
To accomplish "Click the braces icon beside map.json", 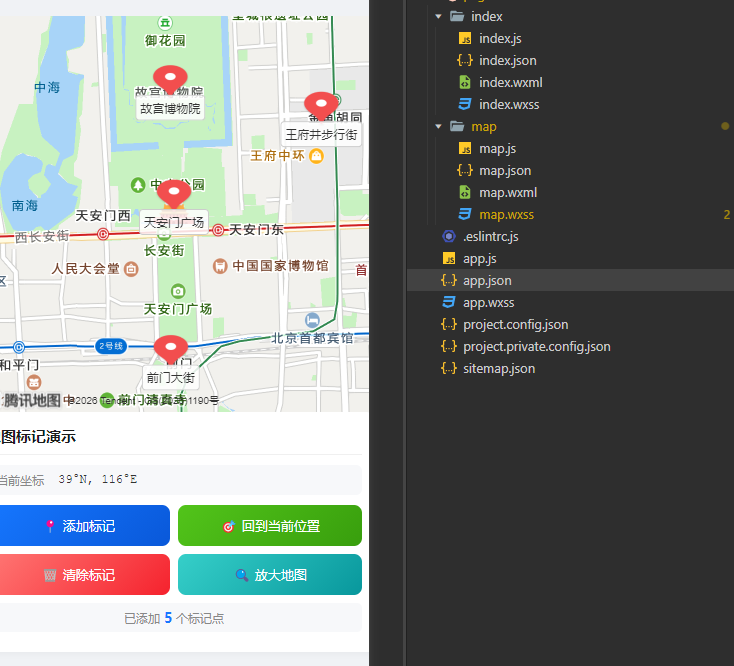I will (x=465, y=170).
